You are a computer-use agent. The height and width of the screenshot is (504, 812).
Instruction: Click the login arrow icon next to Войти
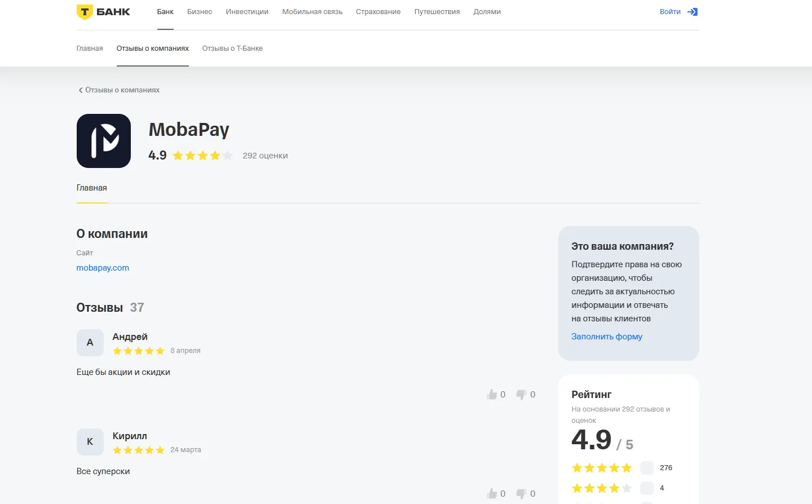692,12
